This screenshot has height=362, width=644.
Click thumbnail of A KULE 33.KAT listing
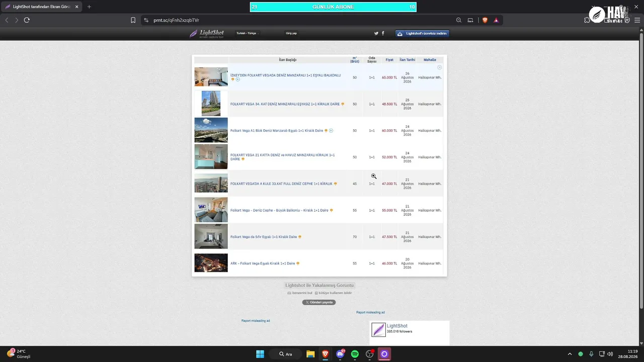tap(211, 183)
